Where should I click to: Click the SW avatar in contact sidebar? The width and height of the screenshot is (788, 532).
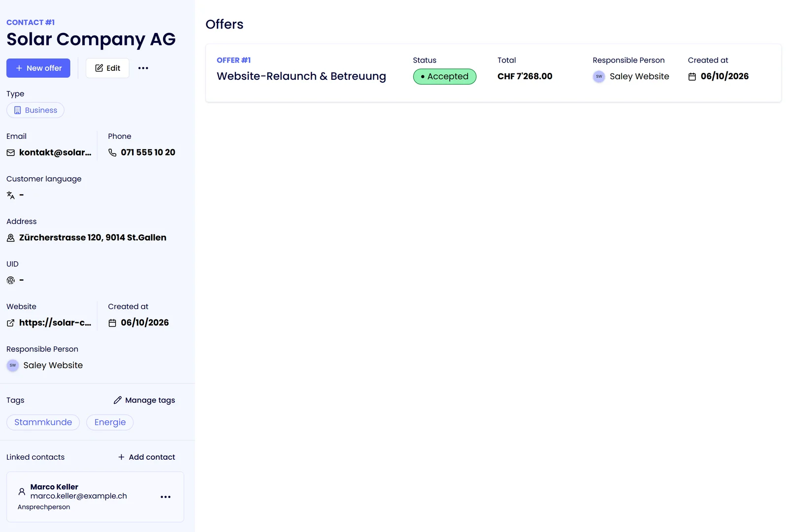tap(13, 365)
